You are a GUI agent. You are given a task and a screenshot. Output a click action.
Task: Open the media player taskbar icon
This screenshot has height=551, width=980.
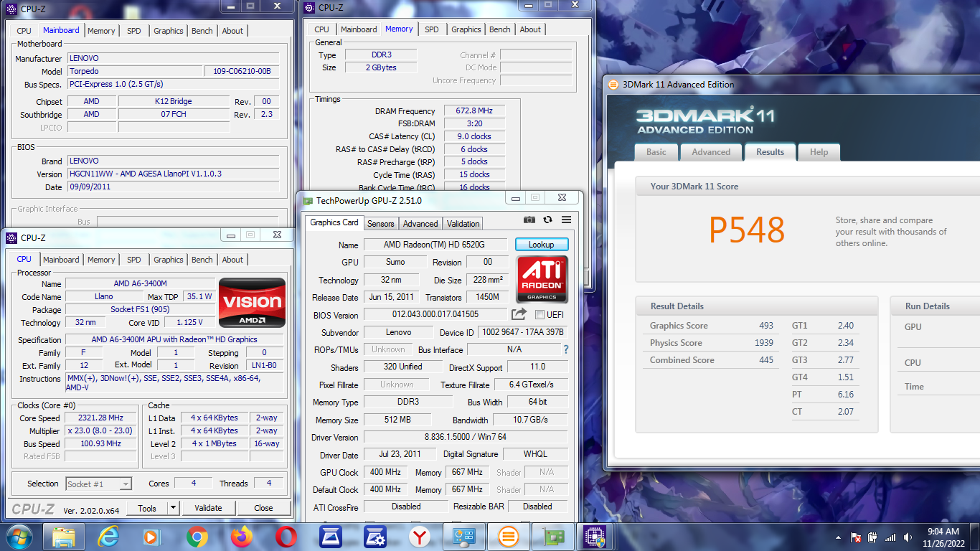[152, 537]
